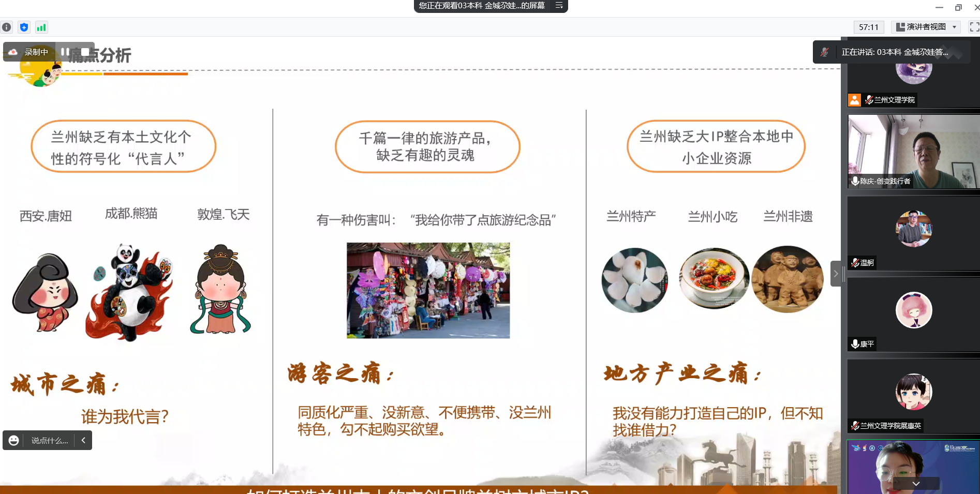This screenshot has width=980, height=494.
Task: Pause the cloud recording
Action: 65,52
